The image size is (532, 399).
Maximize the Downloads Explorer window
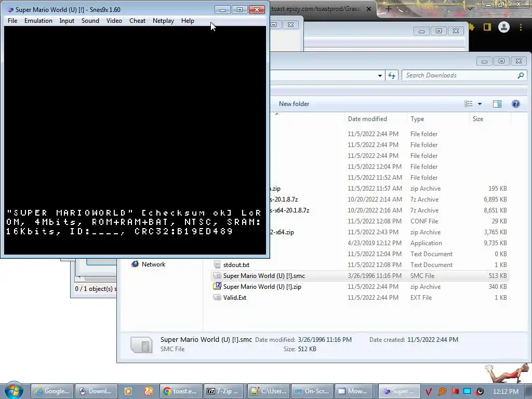tap(501, 61)
